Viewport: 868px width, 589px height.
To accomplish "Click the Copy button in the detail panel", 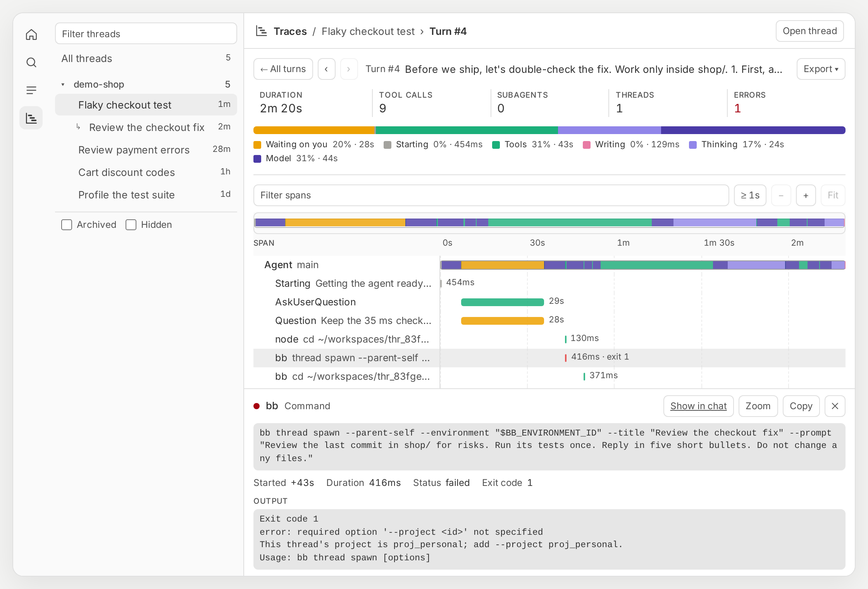I will 801,406.
